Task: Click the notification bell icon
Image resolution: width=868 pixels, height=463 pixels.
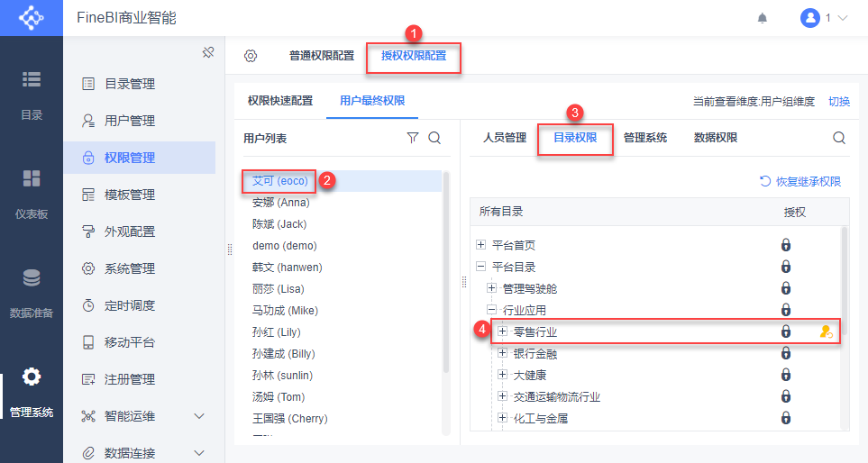Action: click(x=763, y=18)
